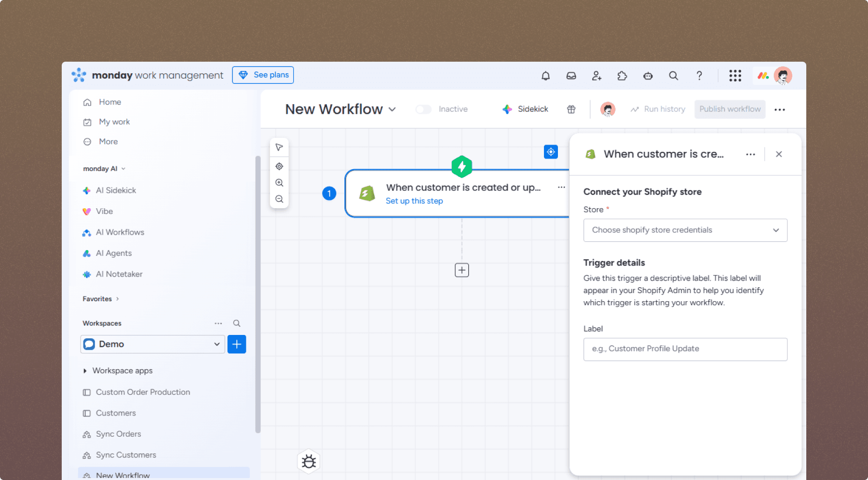Zoom out on the workflow canvas

(279, 199)
